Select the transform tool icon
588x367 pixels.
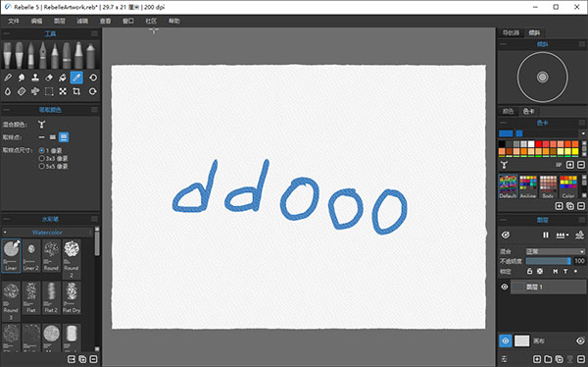coord(63,91)
